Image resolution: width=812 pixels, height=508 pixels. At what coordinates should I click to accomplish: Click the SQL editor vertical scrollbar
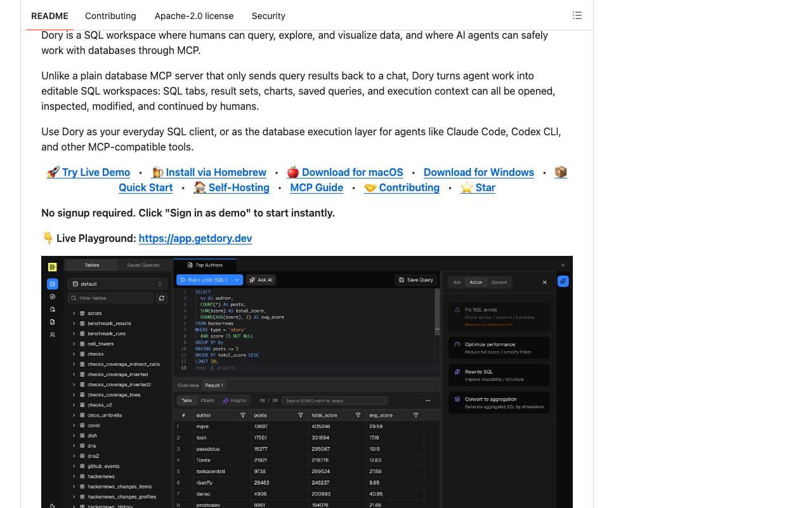(437, 311)
